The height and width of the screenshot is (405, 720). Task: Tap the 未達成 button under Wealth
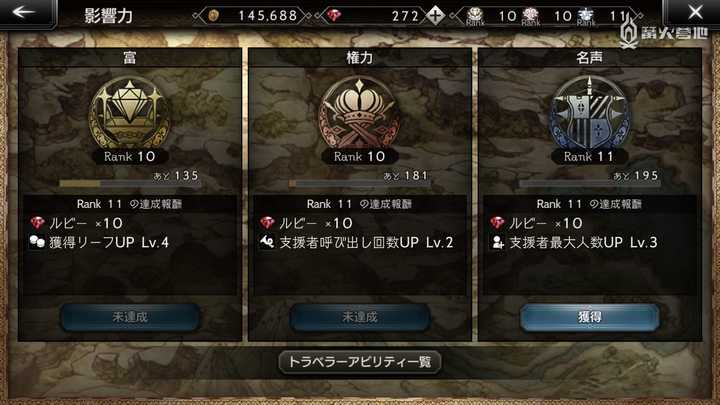tap(130, 317)
